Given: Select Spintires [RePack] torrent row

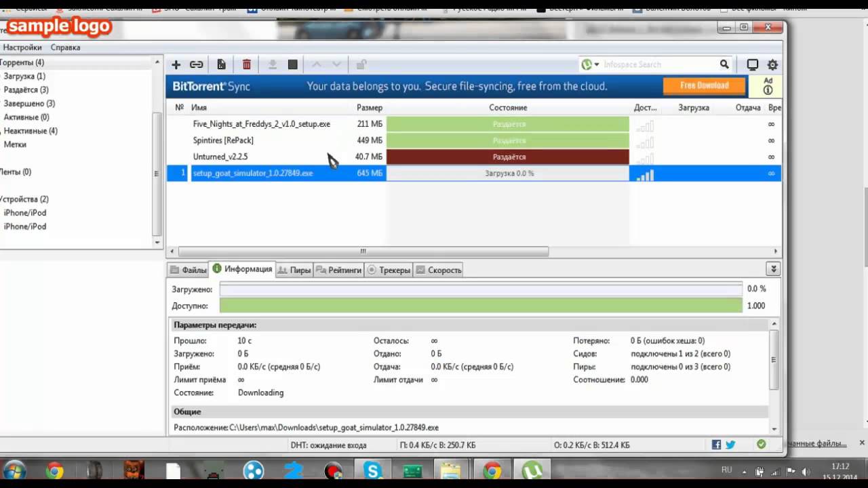Looking at the screenshot, I should 473,140.
